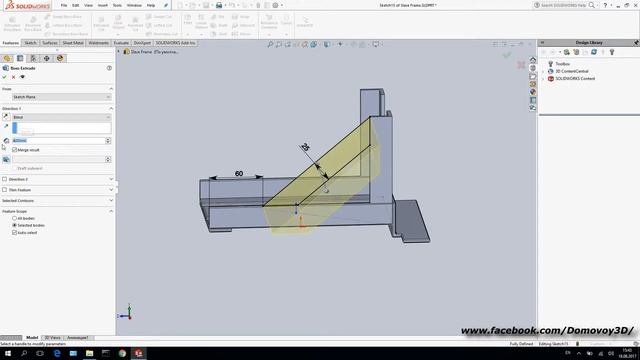Confirm sketch with viewport corner checkmark

tap(507, 55)
